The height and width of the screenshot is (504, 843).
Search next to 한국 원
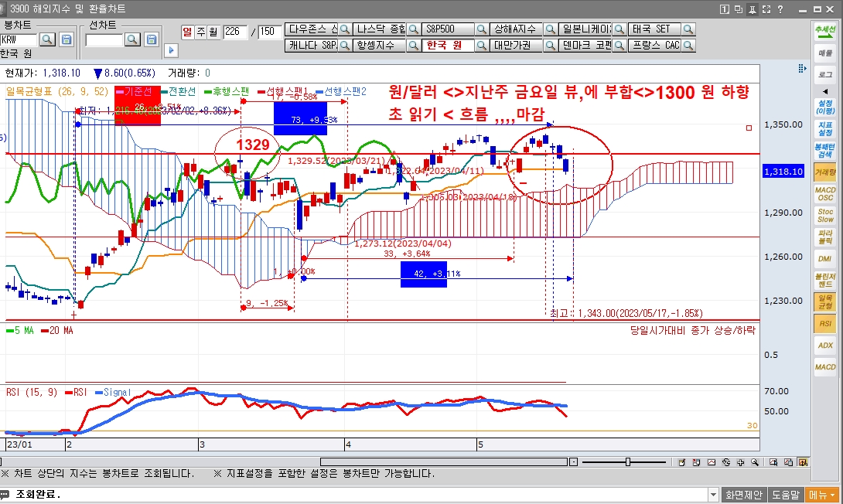click(x=482, y=46)
